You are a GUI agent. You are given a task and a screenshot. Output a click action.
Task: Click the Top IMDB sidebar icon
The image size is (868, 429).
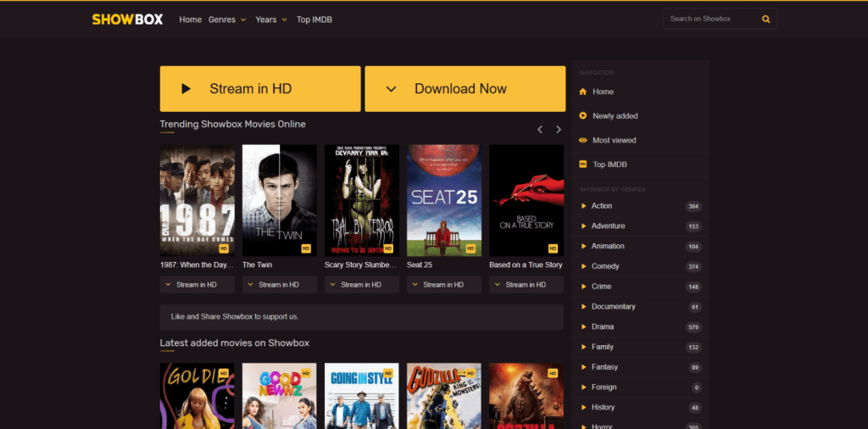point(582,164)
